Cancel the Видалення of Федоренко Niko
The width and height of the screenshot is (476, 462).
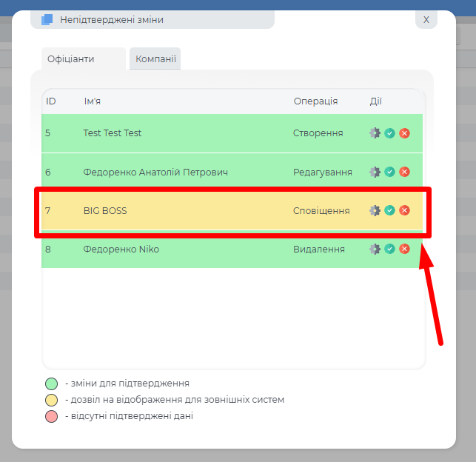(x=404, y=249)
